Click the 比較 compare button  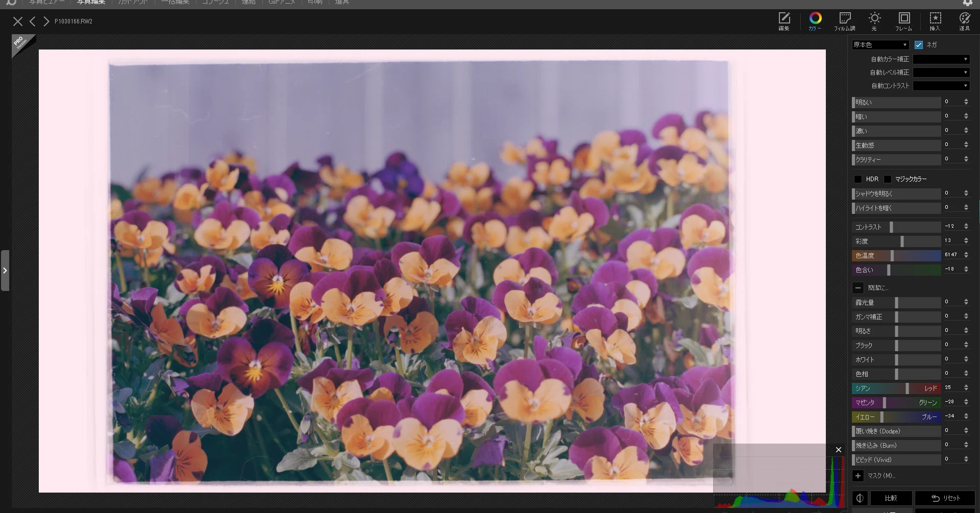tap(891, 498)
